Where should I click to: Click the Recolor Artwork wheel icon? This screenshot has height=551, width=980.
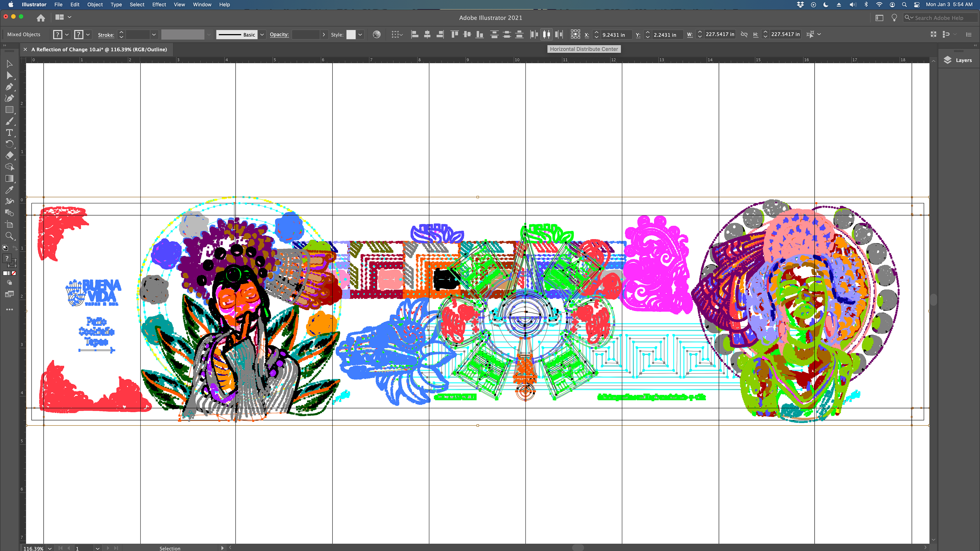tap(377, 35)
